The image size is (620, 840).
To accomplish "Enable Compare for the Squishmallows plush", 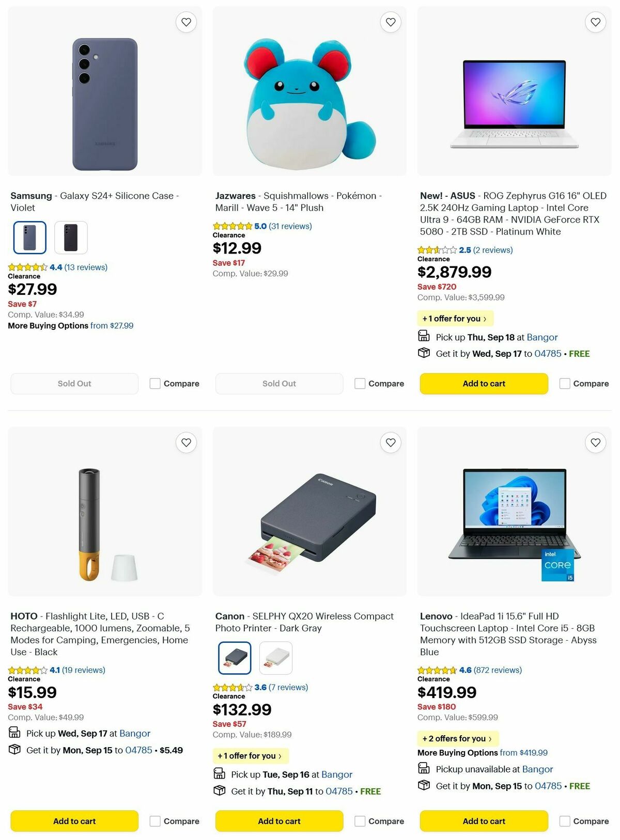I will (x=360, y=384).
